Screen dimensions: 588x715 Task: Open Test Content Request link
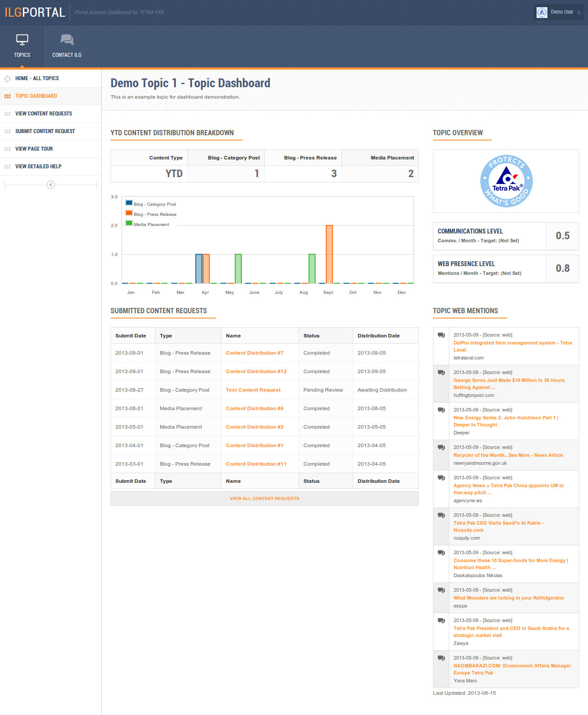pyautogui.click(x=253, y=390)
